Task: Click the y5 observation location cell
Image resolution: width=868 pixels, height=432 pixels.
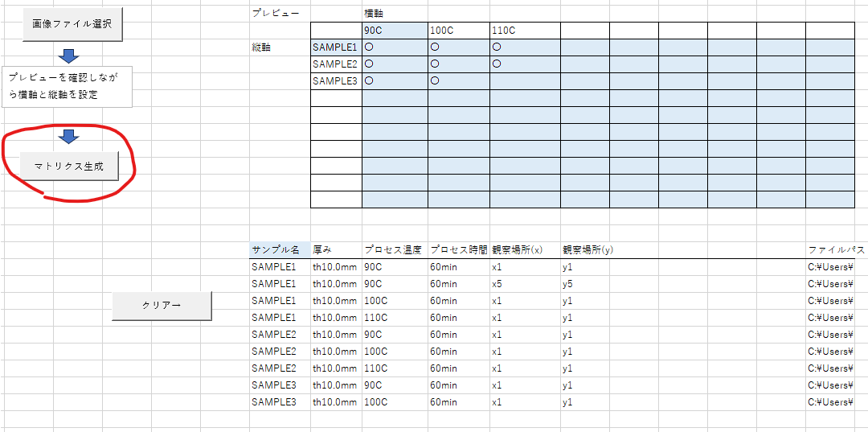Action: (x=585, y=284)
